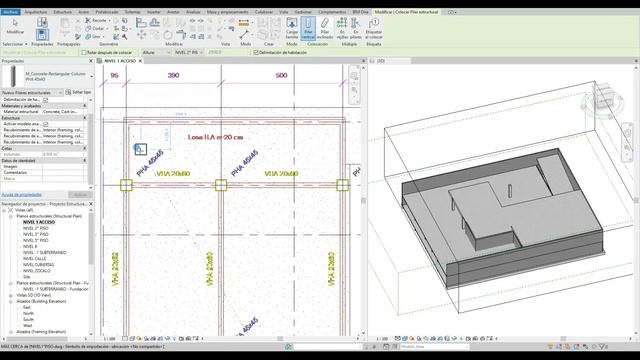Expand Vistas 3D (3D View) node
This screenshot has width=640, height=360.
pos(11,295)
